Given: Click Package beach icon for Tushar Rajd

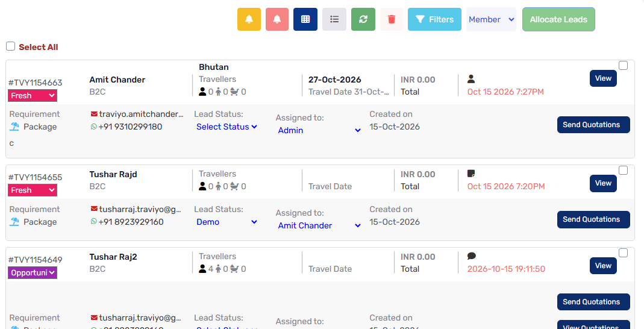Looking at the screenshot, I should pyautogui.click(x=14, y=222).
